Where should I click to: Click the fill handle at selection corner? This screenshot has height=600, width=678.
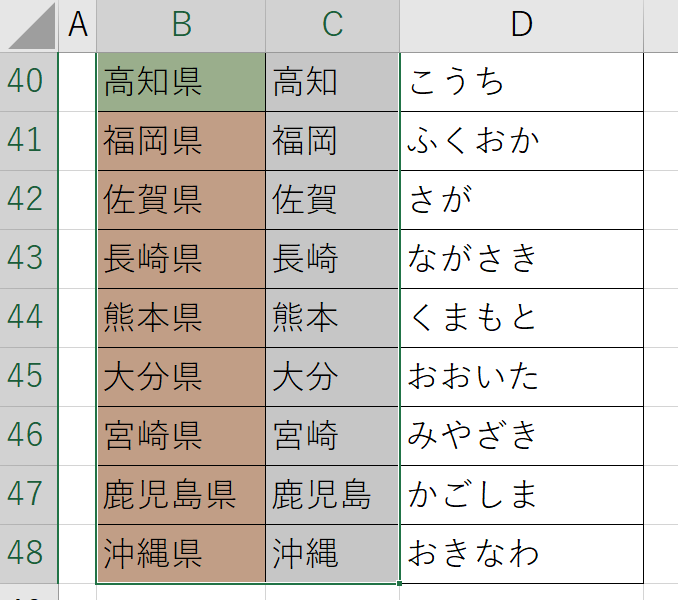click(x=399, y=584)
